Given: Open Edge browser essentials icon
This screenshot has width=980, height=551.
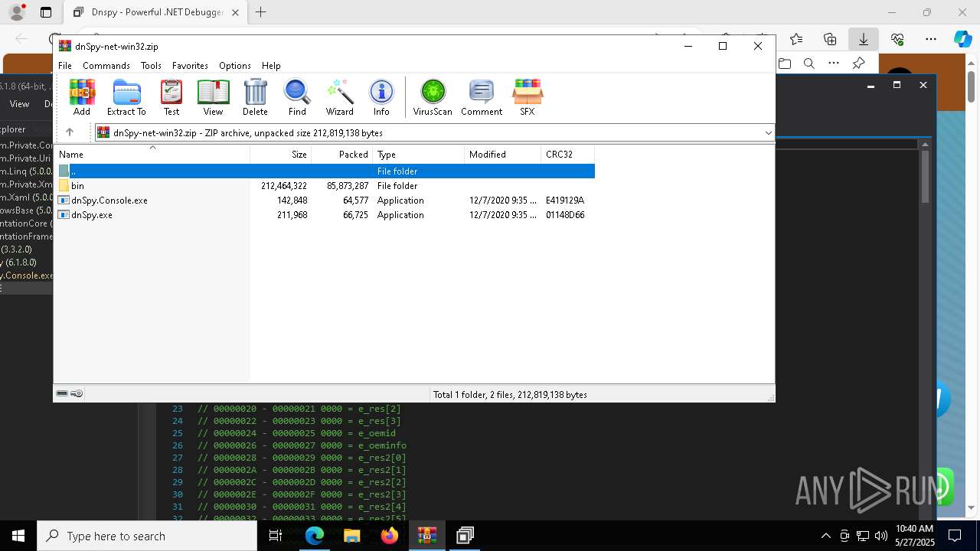Looking at the screenshot, I should coord(897,39).
